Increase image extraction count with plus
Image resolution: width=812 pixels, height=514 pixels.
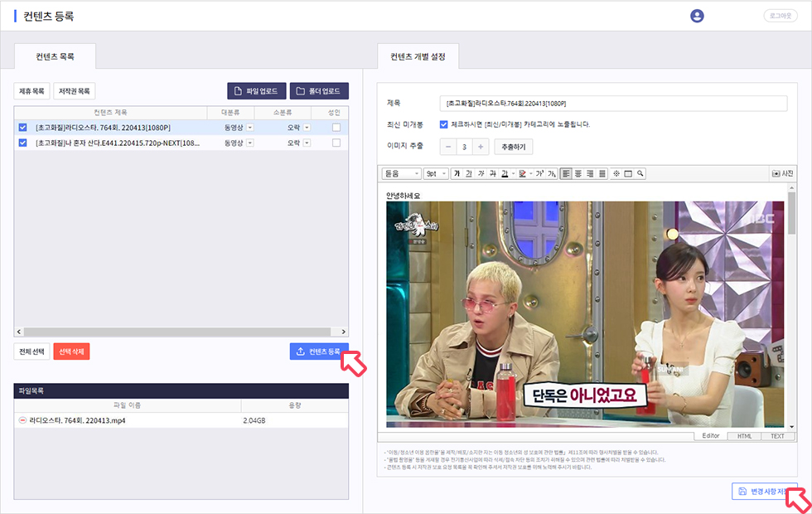(x=481, y=147)
